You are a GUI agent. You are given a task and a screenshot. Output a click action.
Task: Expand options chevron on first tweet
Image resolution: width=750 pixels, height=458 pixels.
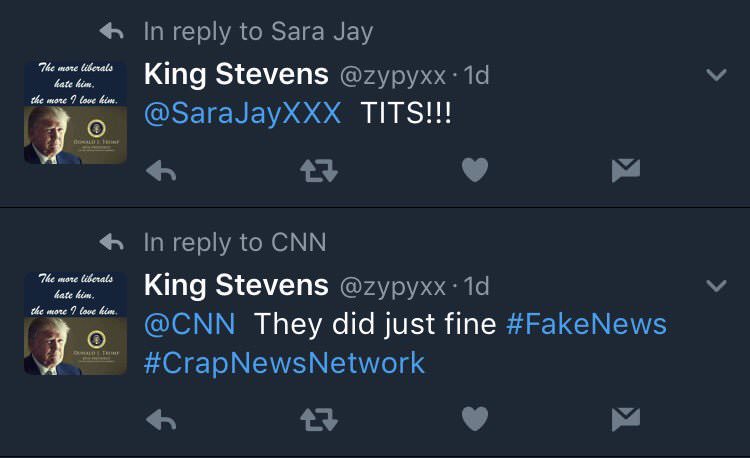pyautogui.click(x=716, y=75)
